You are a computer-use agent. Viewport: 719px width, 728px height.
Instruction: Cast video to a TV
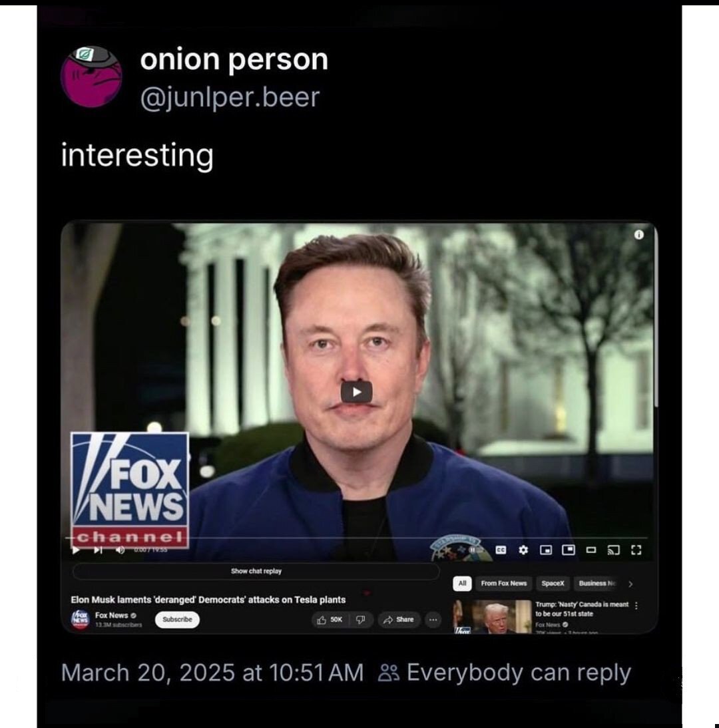[x=614, y=550]
